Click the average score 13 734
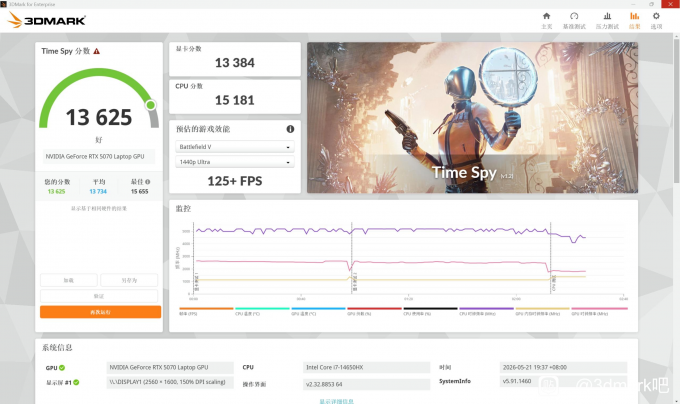The image size is (680, 404). [x=98, y=192]
